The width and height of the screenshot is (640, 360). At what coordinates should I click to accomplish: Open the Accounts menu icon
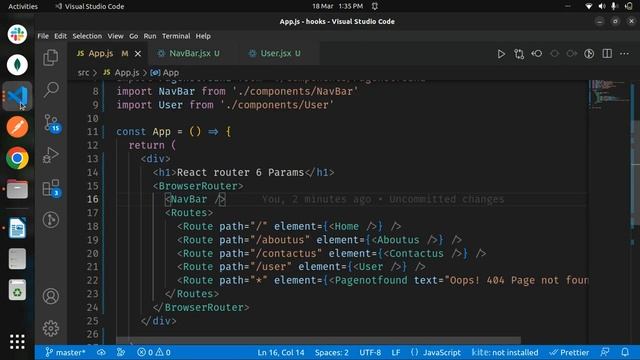[51, 296]
